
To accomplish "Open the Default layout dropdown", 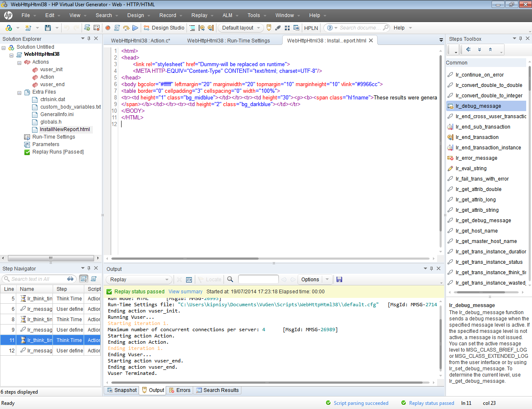I will [x=241, y=28].
